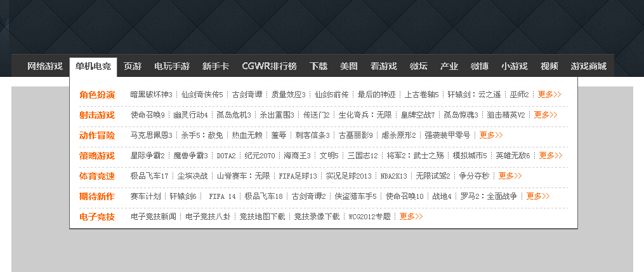The height and width of the screenshot is (272, 644).
Task: Click the 轩辕剑：云之遥 link
Action: tap(475, 95)
